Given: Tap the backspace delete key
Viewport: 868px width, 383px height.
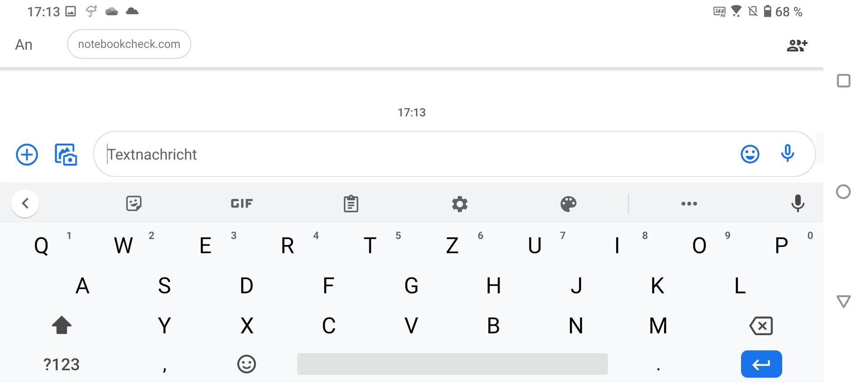Looking at the screenshot, I should pyautogui.click(x=761, y=326).
